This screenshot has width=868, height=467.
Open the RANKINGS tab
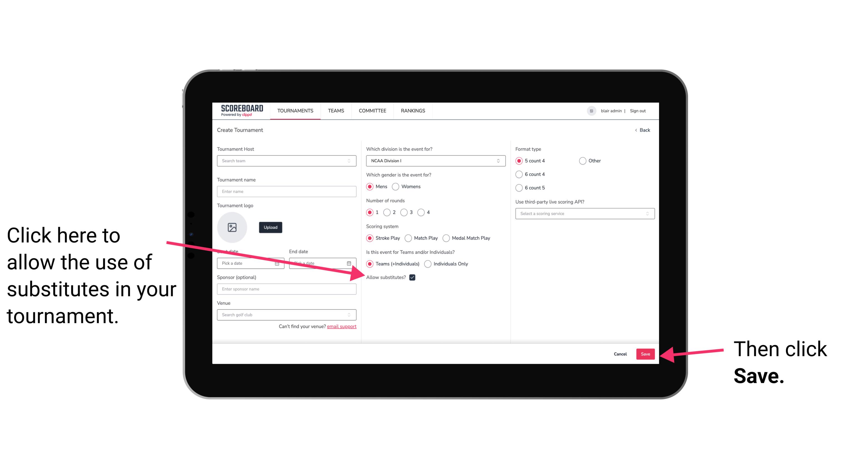413,110
